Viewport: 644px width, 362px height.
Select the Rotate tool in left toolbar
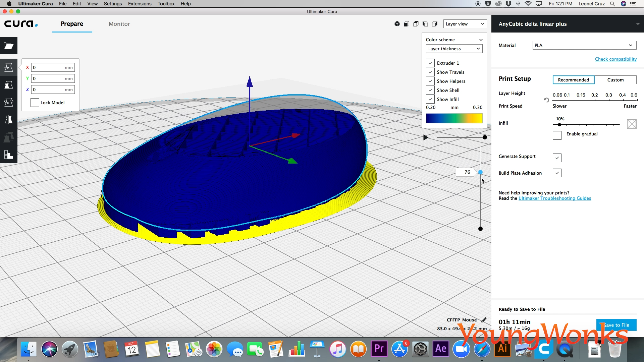click(x=9, y=102)
